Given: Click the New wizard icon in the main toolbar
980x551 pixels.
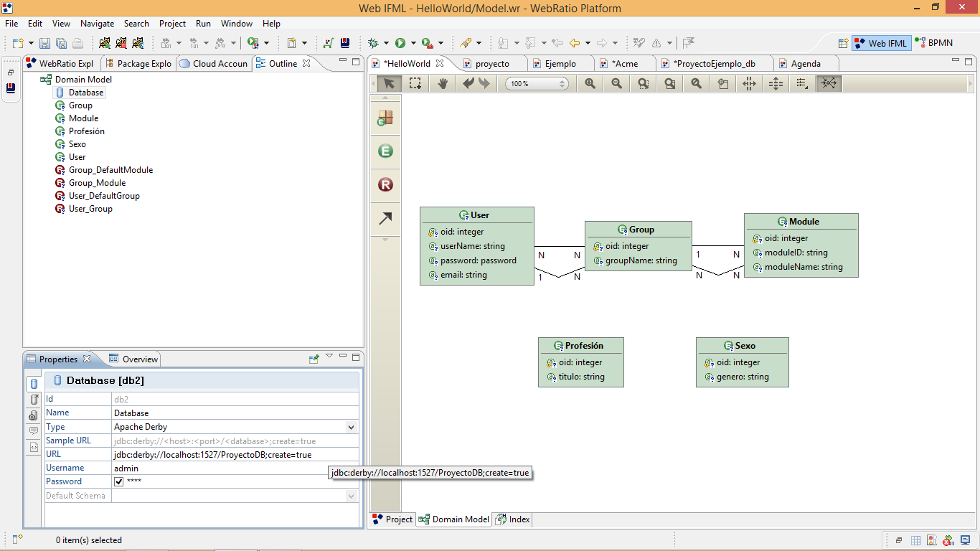Looking at the screenshot, I should pos(18,43).
